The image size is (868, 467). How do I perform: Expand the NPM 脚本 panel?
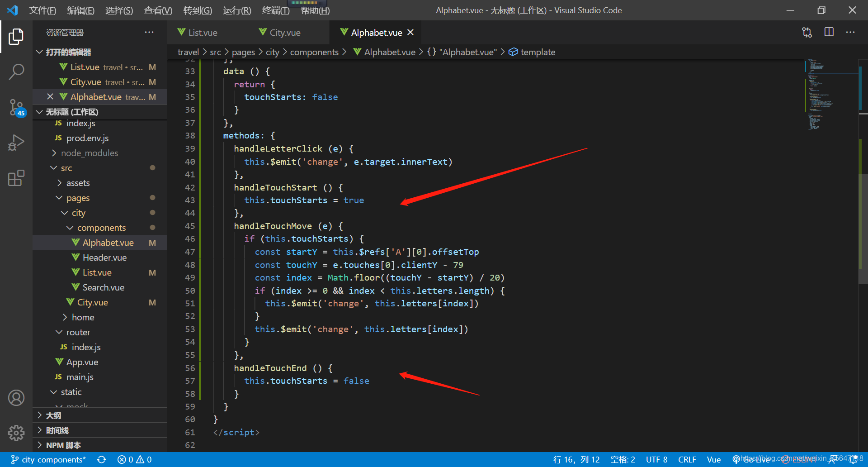click(100, 445)
